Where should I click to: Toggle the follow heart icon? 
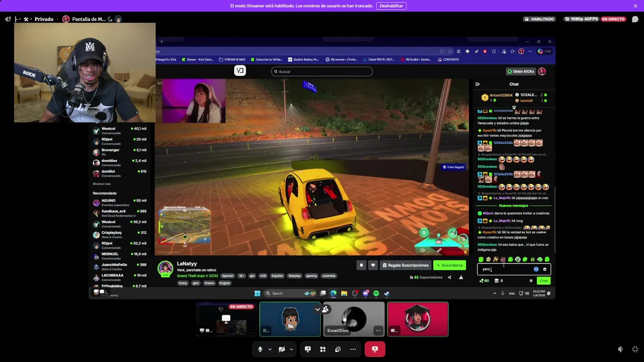373,265
